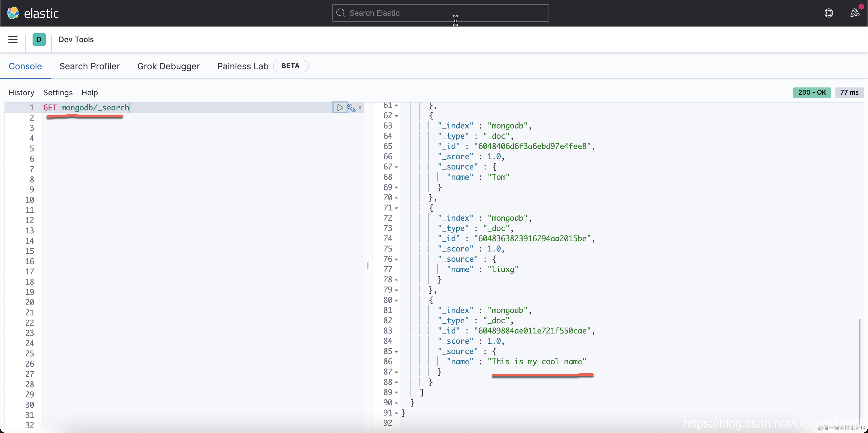Screen dimensions: 868x433
Task: Switch to the Grok Debugger tab
Action: 168,66
